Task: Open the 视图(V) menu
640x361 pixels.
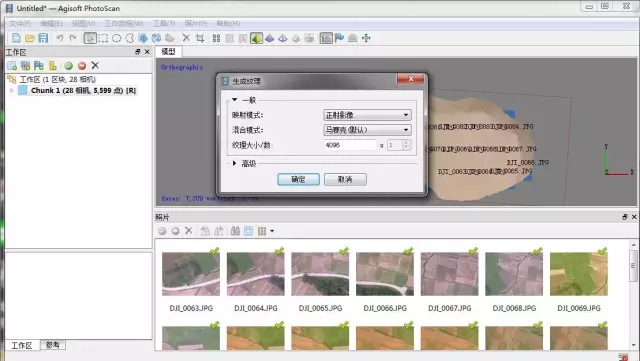Action: (x=83, y=24)
